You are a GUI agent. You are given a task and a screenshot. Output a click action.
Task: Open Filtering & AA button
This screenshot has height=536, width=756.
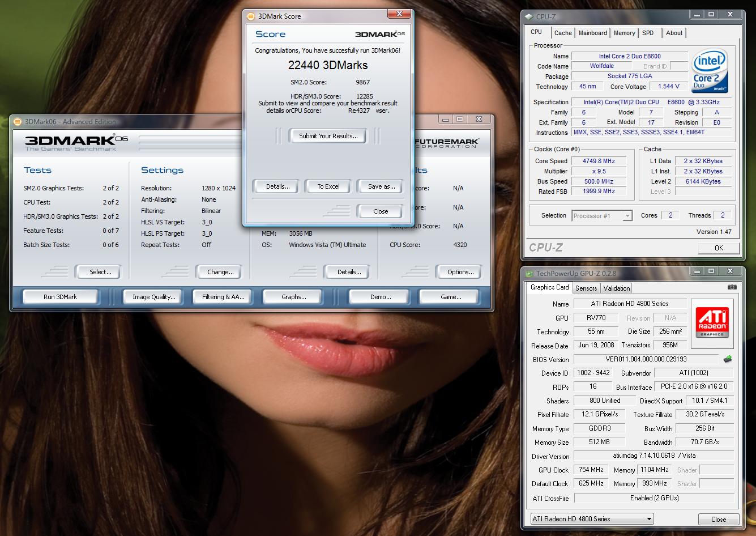pyautogui.click(x=223, y=297)
